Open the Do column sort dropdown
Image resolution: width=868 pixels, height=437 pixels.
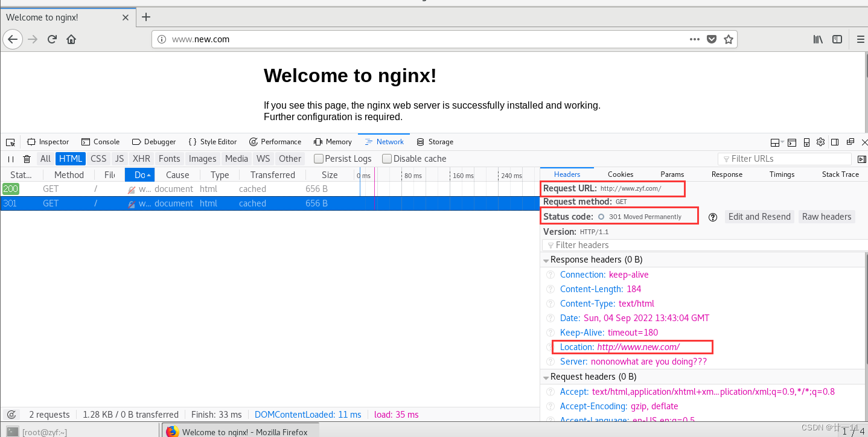click(x=139, y=174)
